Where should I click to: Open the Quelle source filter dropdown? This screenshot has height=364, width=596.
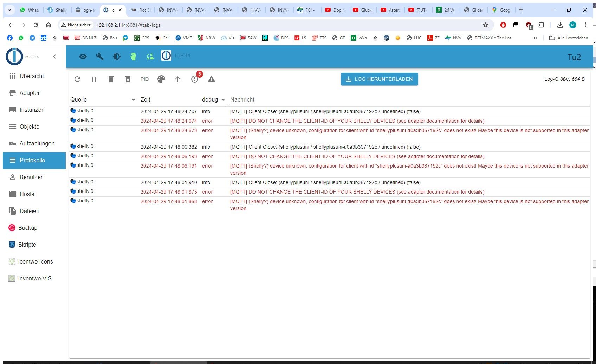tap(103, 100)
